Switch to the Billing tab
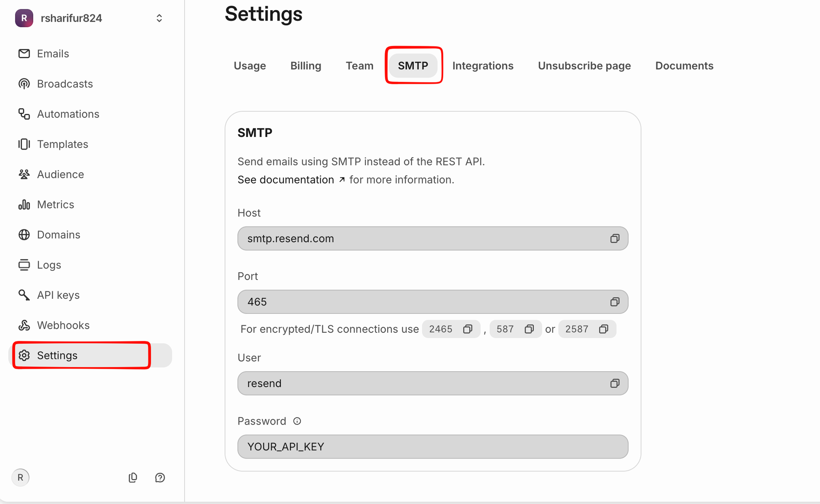 pos(306,66)
